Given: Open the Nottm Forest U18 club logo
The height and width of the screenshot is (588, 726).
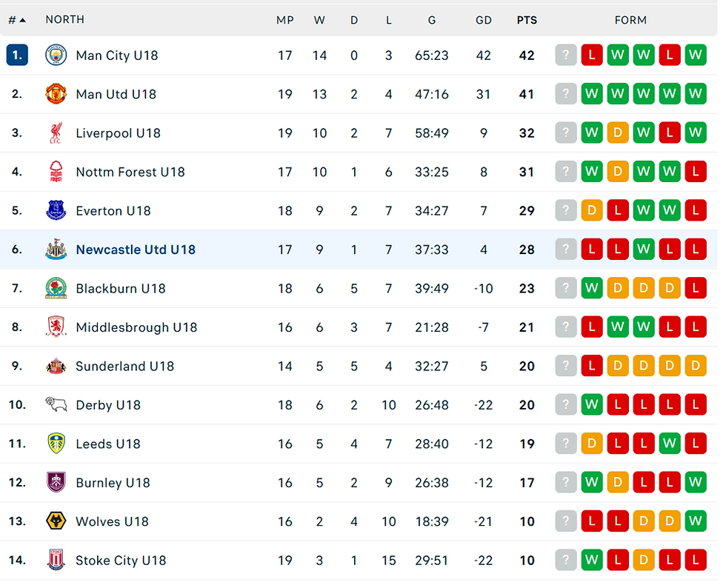Looking at the screenshot, I should pyautogui.click(x=57, y=171).
